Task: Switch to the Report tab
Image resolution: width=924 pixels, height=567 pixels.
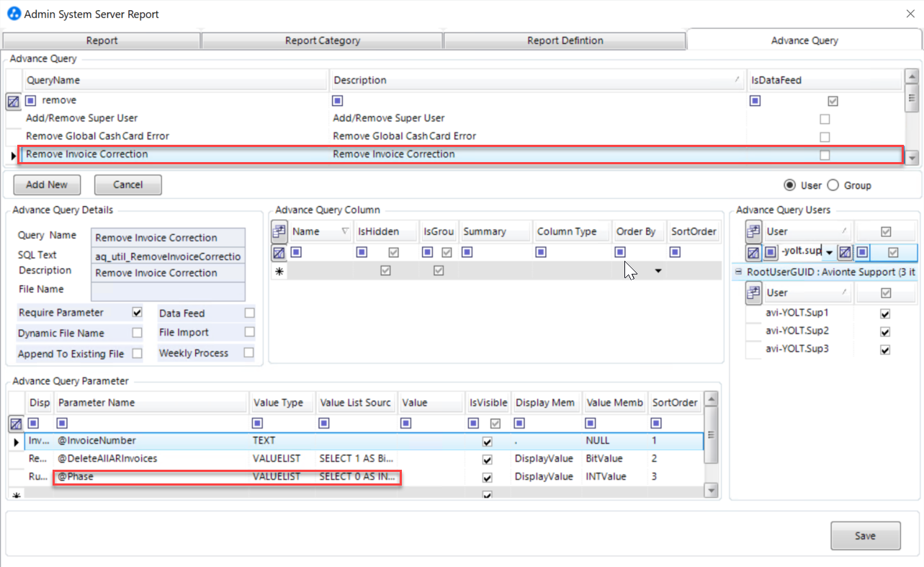Action: pos(102,40)
